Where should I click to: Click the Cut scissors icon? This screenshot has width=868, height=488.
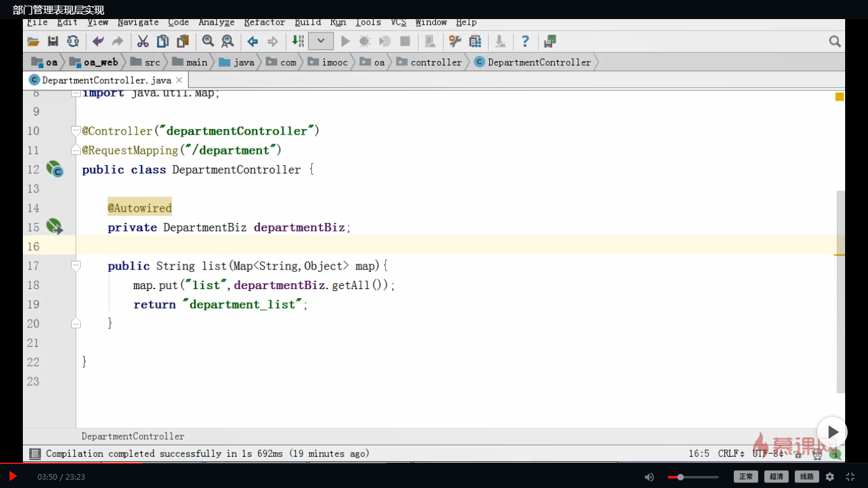[x=143, y=41]
